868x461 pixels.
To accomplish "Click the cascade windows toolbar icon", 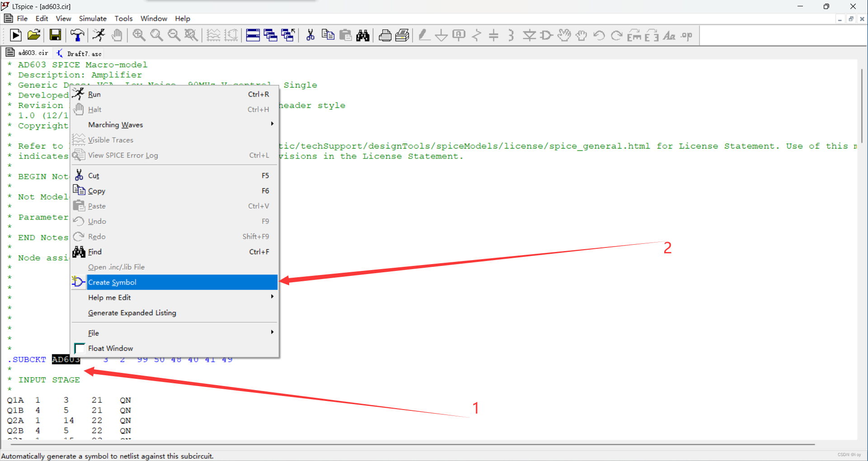I will pyautogui.click(x=270, y=35).
